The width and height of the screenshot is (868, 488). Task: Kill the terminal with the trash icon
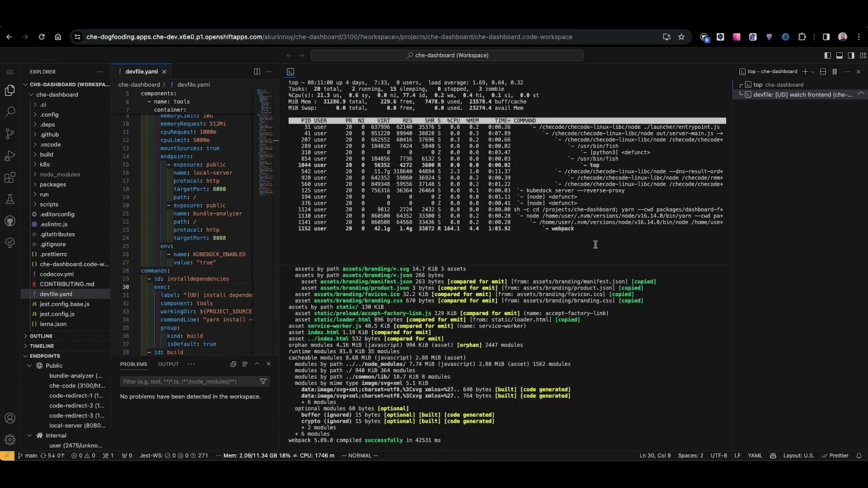(x=835, y=71)
